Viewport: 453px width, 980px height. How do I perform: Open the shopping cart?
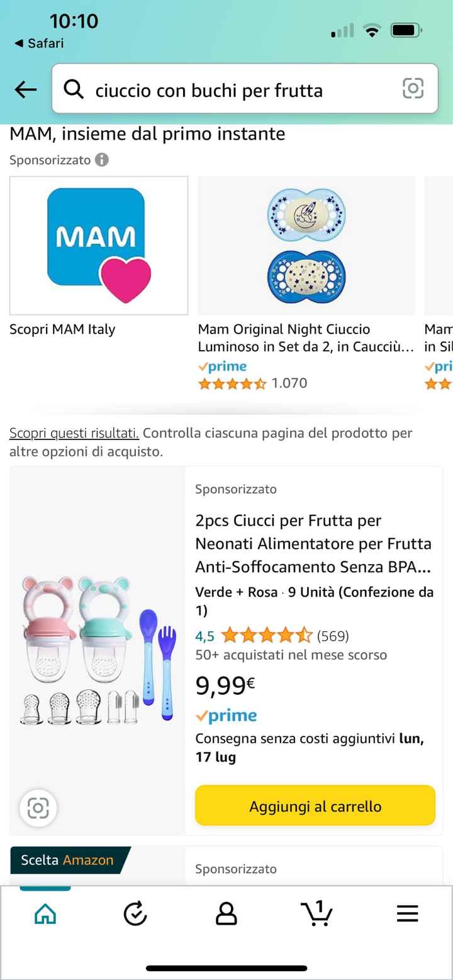(x=316, y=913)
